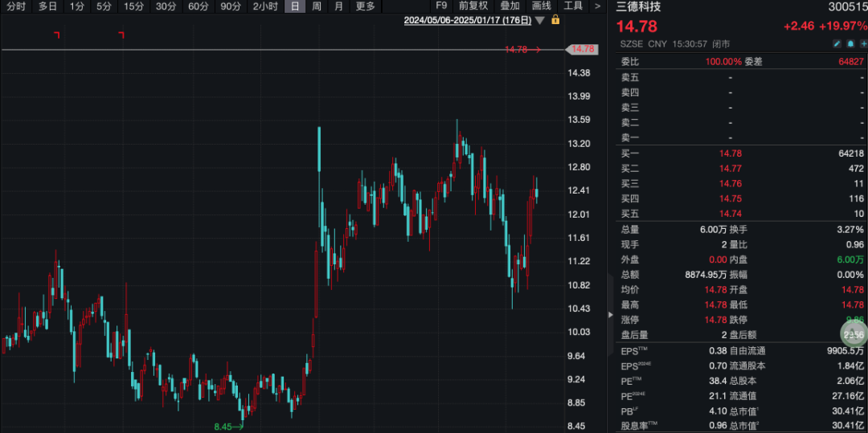The width and height of the screenshot is (868, 433).
Task: Click the round scroll-to-top button
Action: [x=854, y=334]
